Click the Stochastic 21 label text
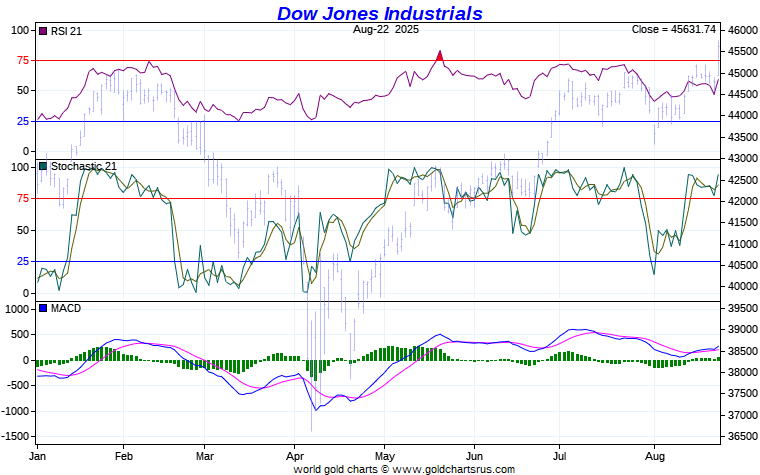Image resolution: width=760 pixels, height=475 pixels. [x=84, y=166]
